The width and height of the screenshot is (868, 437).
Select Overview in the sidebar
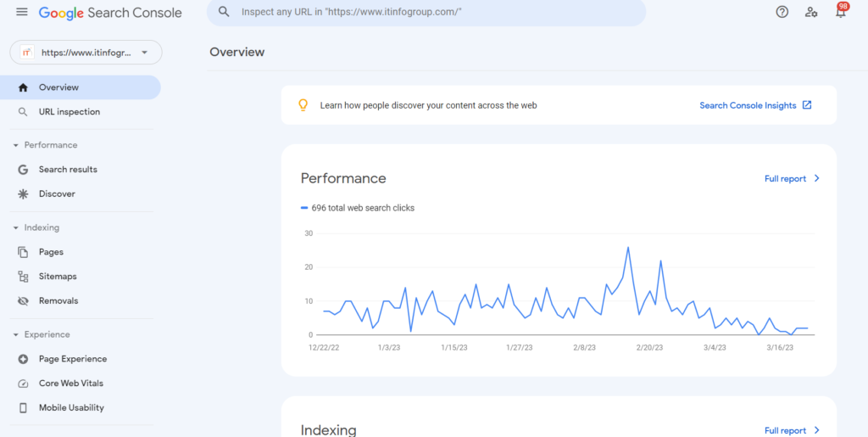[81, 87]
